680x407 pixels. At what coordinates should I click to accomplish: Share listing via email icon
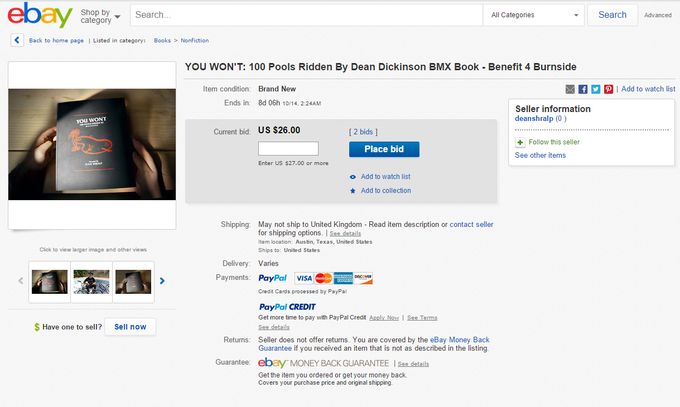[571, 89]
